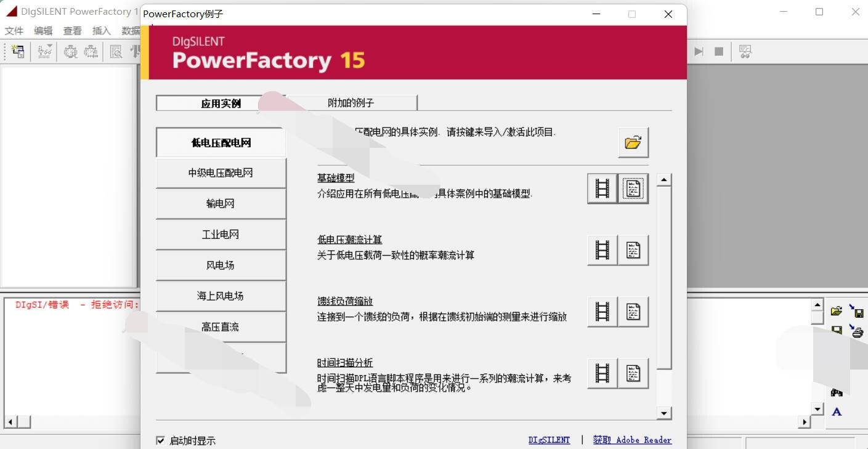The image size is (868, 449).
Task: Click the stop square icon in toolbar
Action: point(719,52)
